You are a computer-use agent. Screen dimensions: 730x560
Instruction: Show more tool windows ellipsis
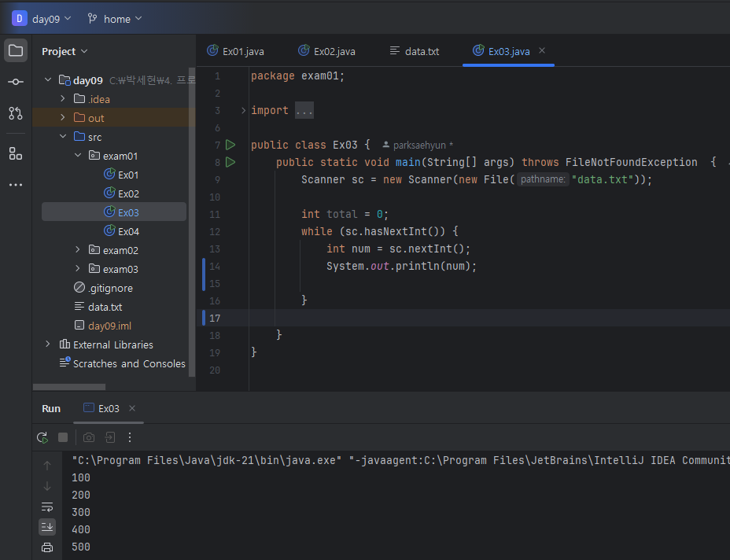(16, 185)
